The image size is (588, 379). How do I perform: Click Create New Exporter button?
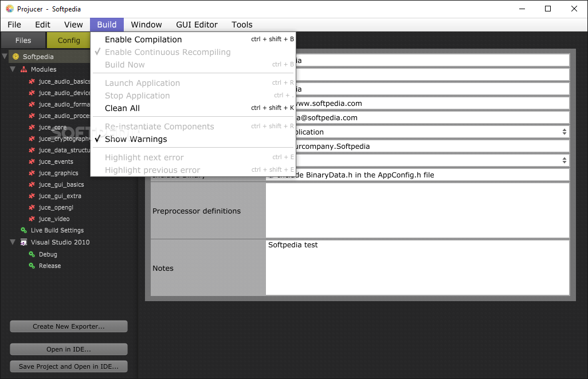(x=69, y=326)
